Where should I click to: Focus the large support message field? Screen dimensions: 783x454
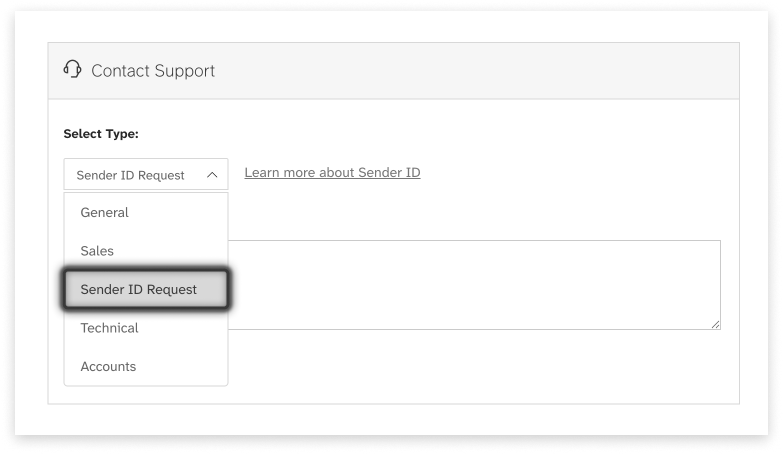coord(473,284)
